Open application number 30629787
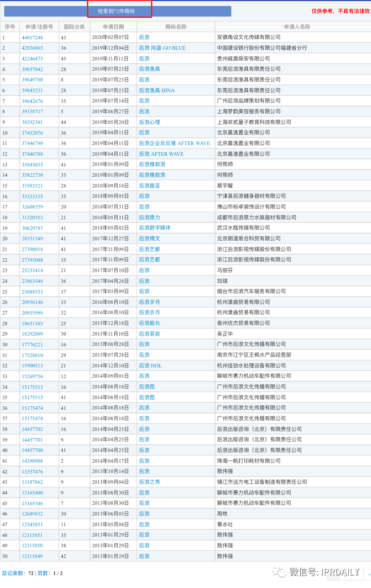The width and height of the screenshot is (371, 588). 32,228
